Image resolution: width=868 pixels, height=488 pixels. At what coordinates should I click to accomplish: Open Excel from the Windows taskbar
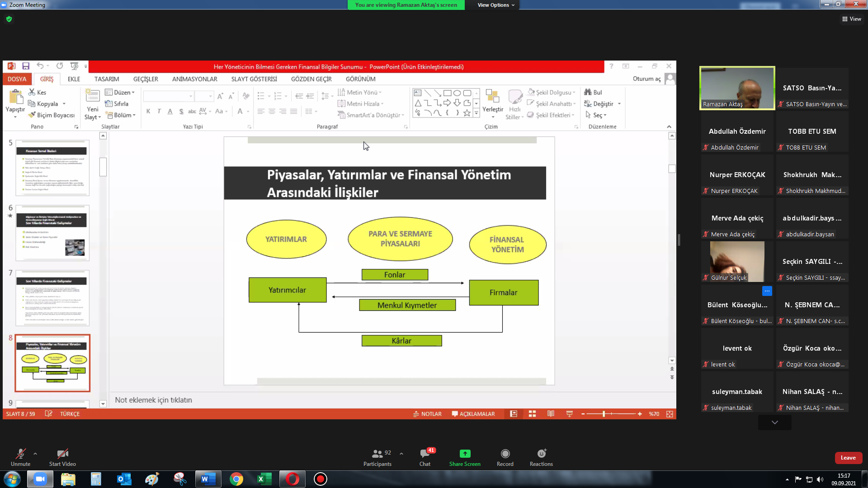(x=264, y=479)
